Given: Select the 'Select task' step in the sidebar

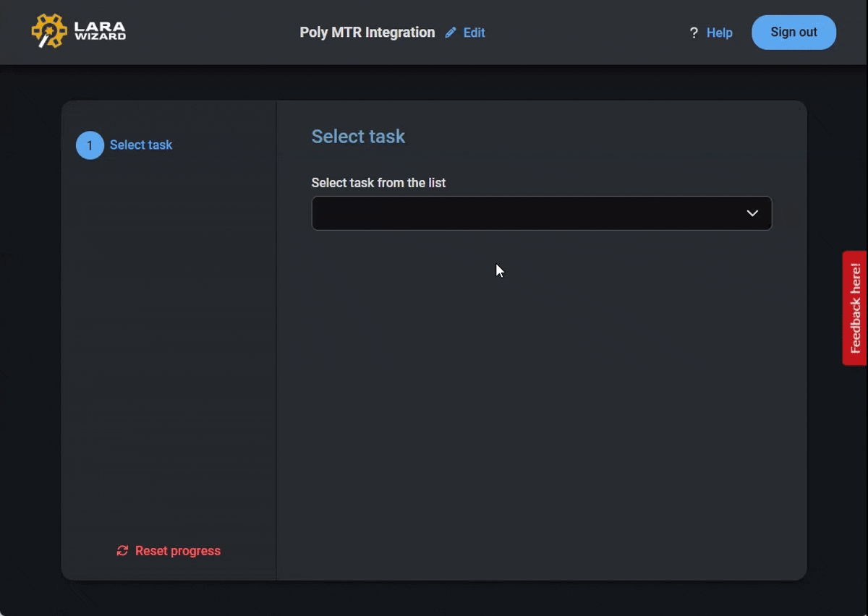Looking at the screenshot, I should (141, 145).
